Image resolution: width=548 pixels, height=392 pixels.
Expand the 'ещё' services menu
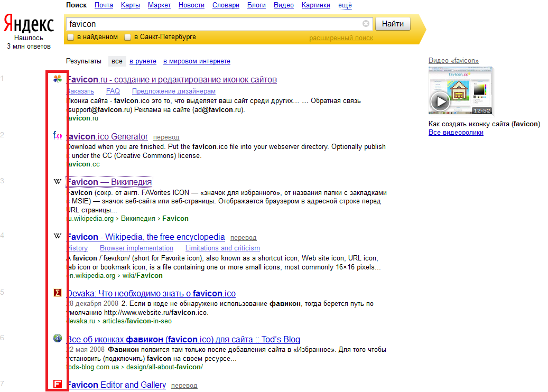coord(345,5)
